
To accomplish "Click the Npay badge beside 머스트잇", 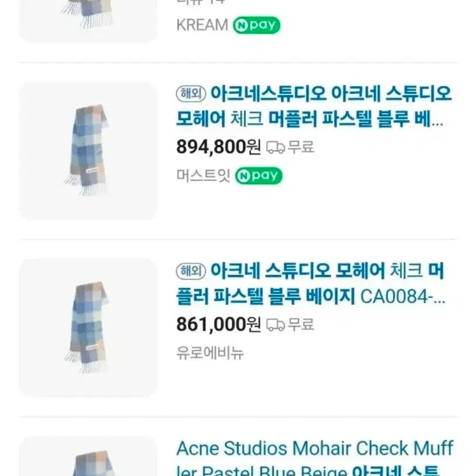I will point(258,176).
